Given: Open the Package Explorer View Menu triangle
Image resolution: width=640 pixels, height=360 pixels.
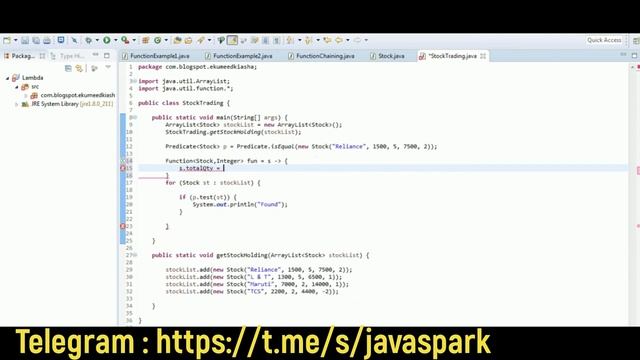Looking at the screenshot, I should click(x=108, y=67).
